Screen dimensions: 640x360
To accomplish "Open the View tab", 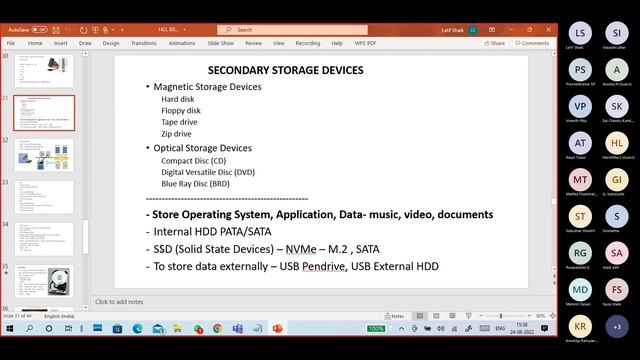I will [x=278, y=43].
